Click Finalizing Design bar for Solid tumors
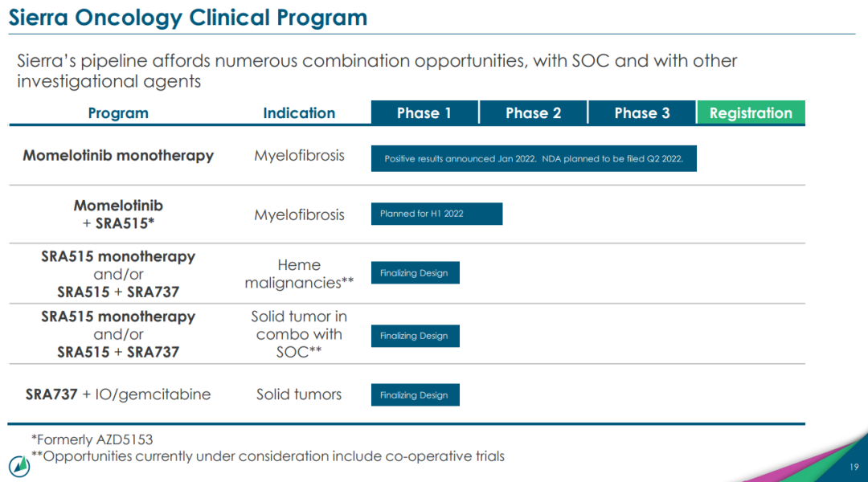The width and height of the screenshot is (868, 482). click(x=415, y=395)
